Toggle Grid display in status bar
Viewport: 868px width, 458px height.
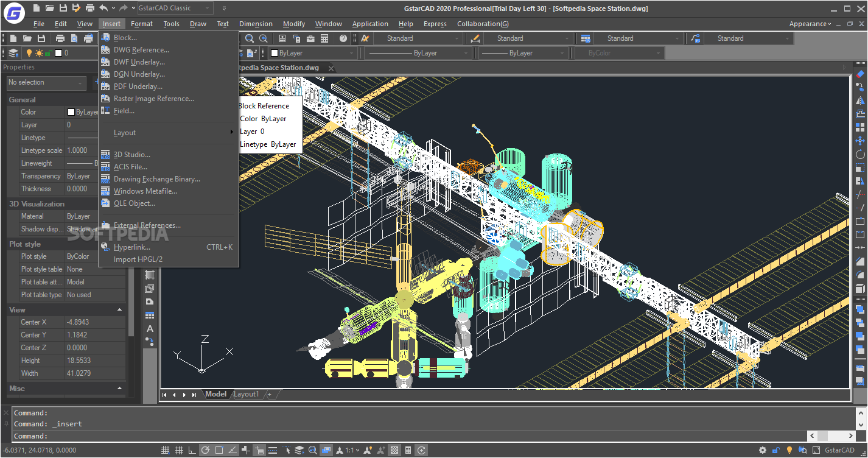[x=179, y=450]
